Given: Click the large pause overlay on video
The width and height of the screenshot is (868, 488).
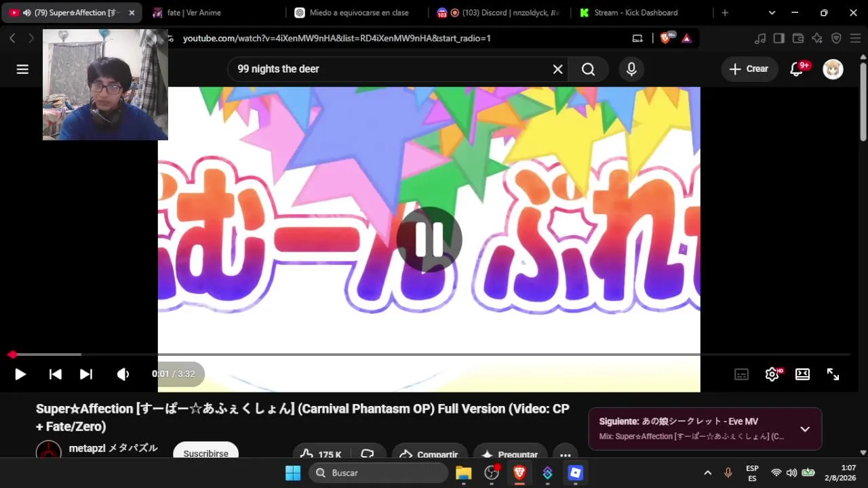Looking at the screenshot, I should click(429, 239).
